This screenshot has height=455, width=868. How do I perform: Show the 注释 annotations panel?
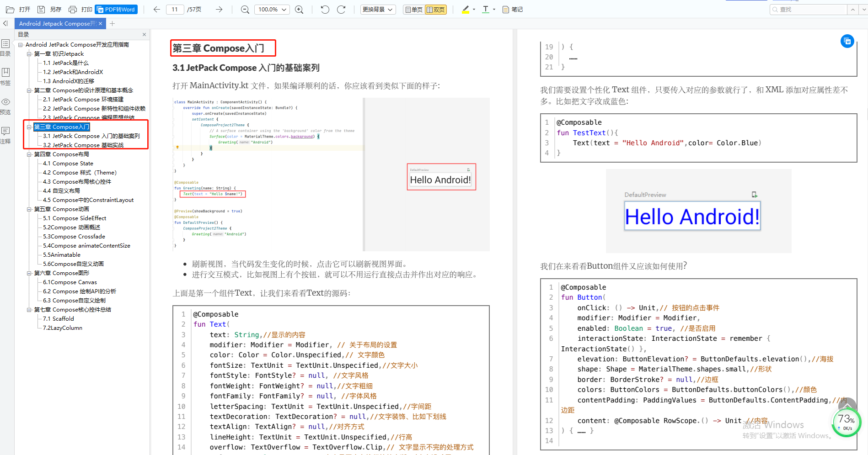tap(6, 135)
